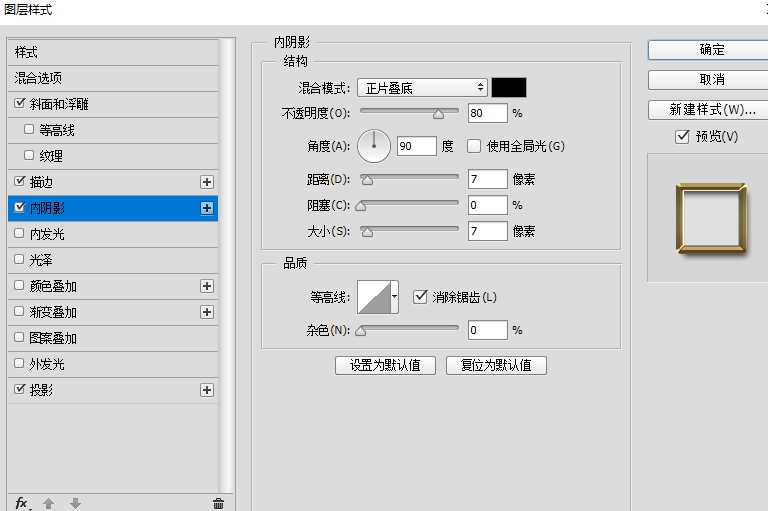
Task: Open the fx effects menu icon
Action: [22, 503]
